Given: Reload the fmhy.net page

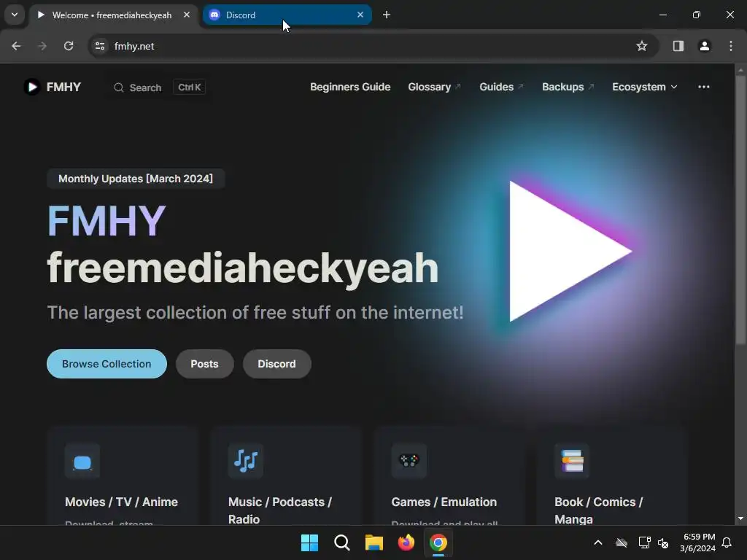Looking at the screenshot, I should point(69,46).
